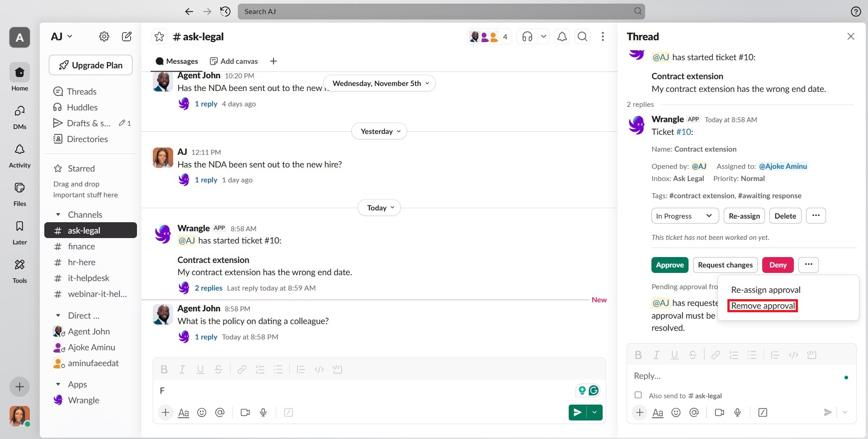Open the it-helpdesk channel
868x439 pixels.
89,278
